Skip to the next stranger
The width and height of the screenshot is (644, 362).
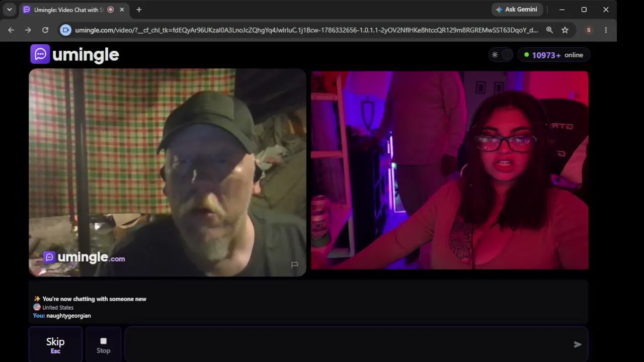tap(55, 344)
